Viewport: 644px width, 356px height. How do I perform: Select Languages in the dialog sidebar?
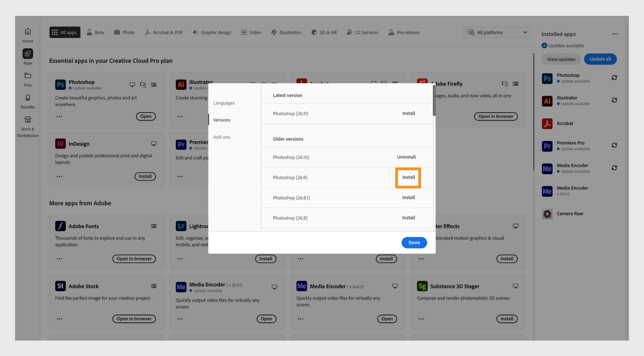(x=224, y=103)
